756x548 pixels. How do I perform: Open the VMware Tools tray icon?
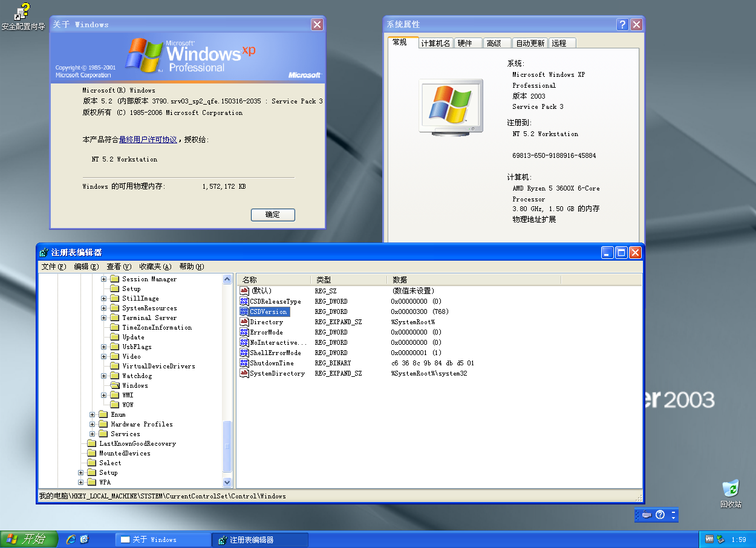tap(710, 538)
